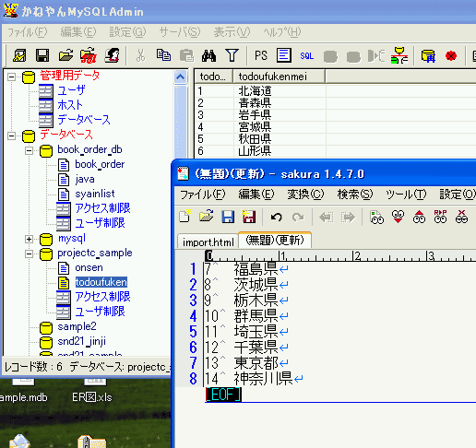Screen dimensions: 476x448
Task: Select the sample2 database in tree
Action: click(x=77, y=326)
